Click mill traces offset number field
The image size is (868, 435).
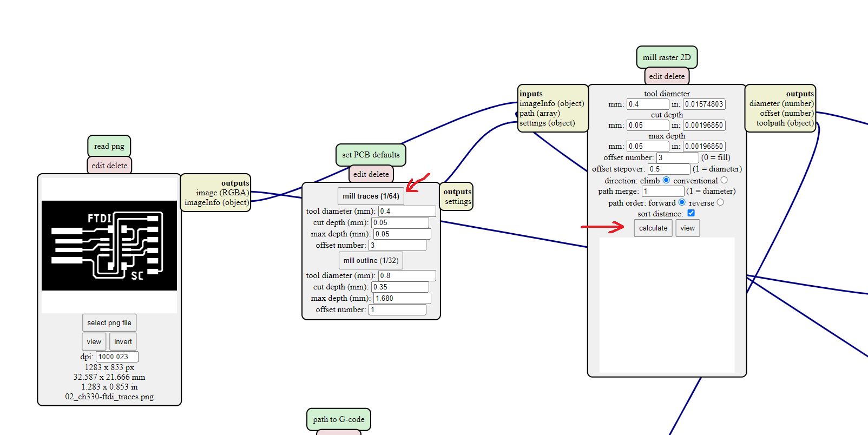[x=397, y=245]
